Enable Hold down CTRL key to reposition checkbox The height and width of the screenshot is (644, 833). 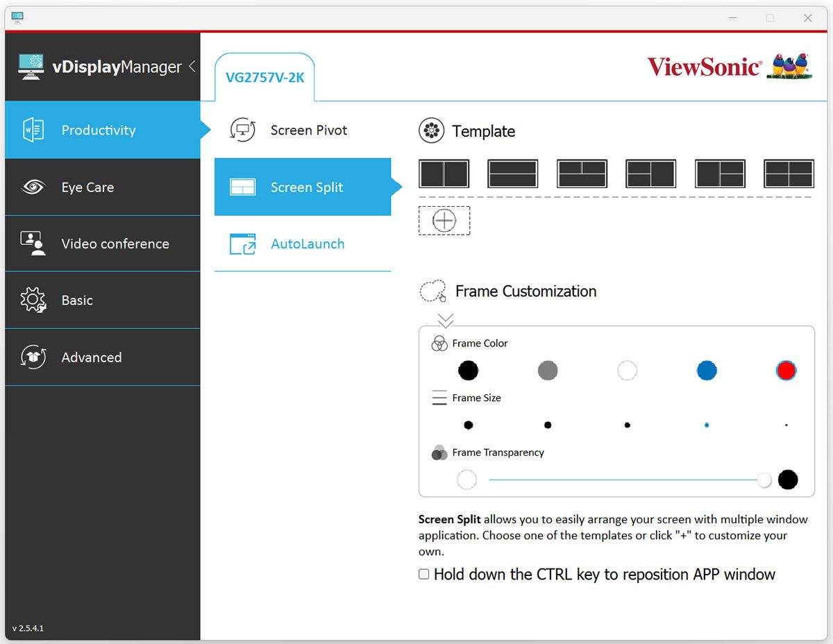coord(424,574)
